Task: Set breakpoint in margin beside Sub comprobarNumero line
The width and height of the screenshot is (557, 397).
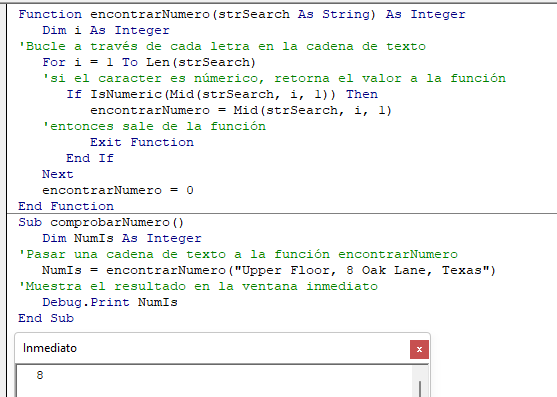Action: click(x=3, y=222)
